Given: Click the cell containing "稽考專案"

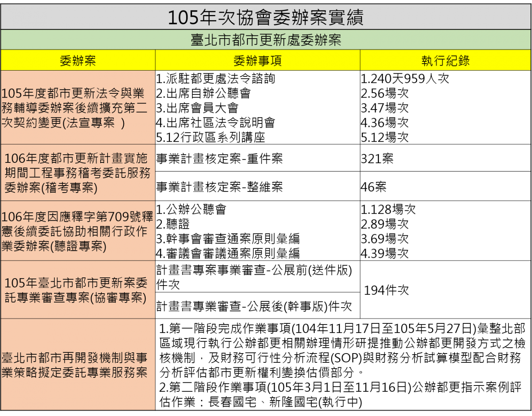Looking at the screenshot, I should (x=78, y=173).
